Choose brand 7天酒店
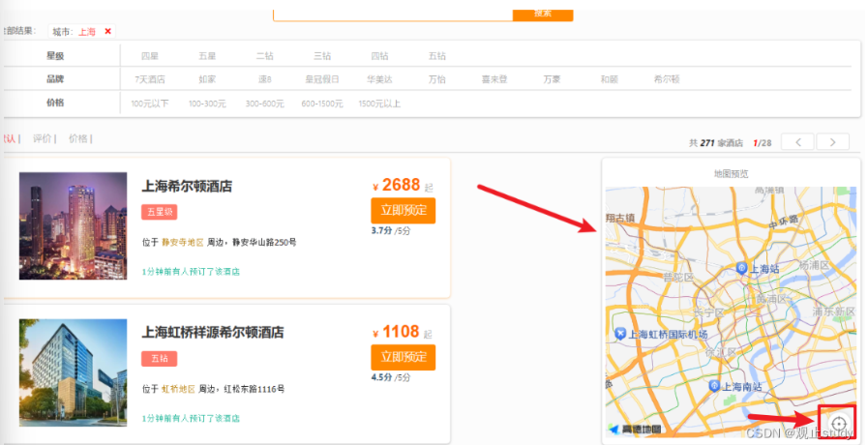Viewport: 868px width, 445px height. 149,79
